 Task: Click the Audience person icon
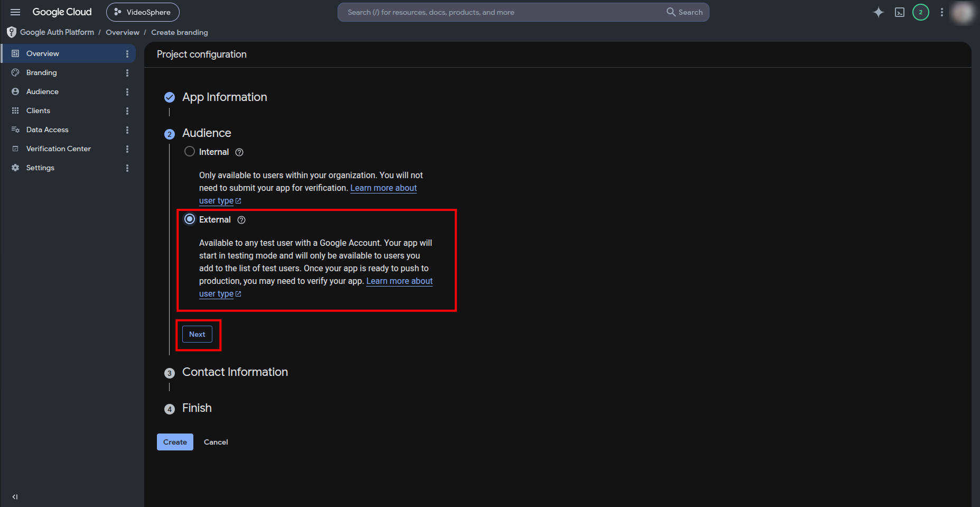tap(15, 91)
